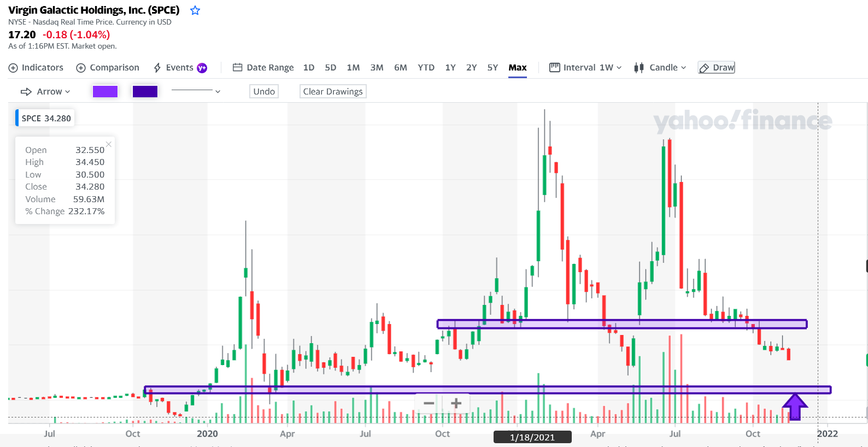
Task: Click the High 34.450 value
Action: click(90, 162)
